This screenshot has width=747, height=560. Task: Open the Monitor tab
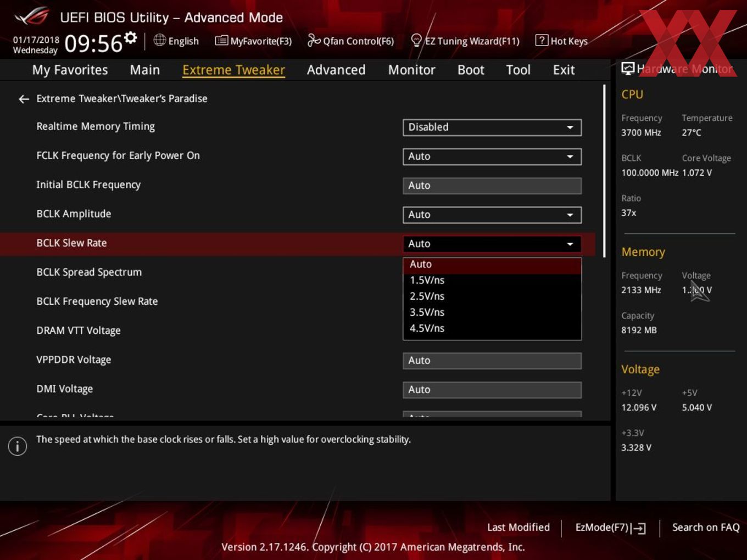click(412, 70)
